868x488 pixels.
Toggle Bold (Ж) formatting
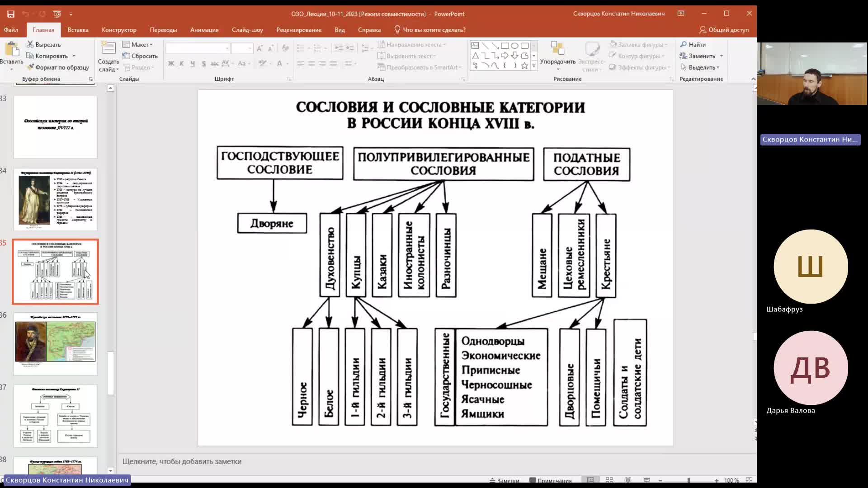point(171,63)
